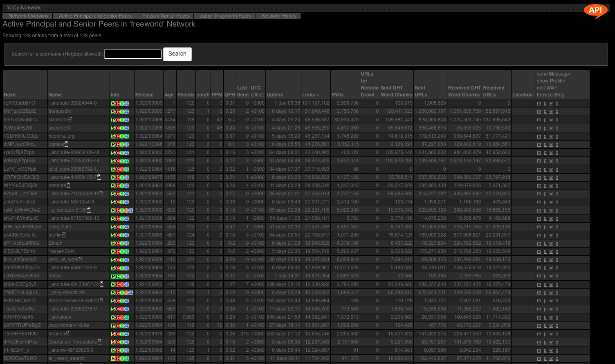Click the orange 6 badge in _yacy-search-90's row
The width and height of the screenshot is (615, 364).
pos(126,293)
